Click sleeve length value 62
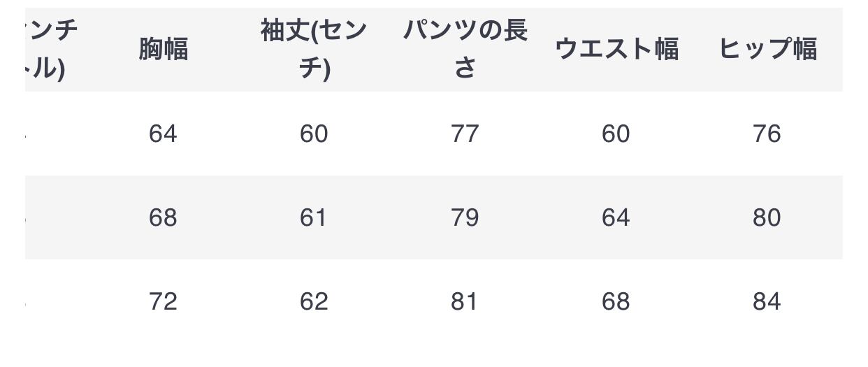Screen dimensions: 868x367 [x=314, y=301]
